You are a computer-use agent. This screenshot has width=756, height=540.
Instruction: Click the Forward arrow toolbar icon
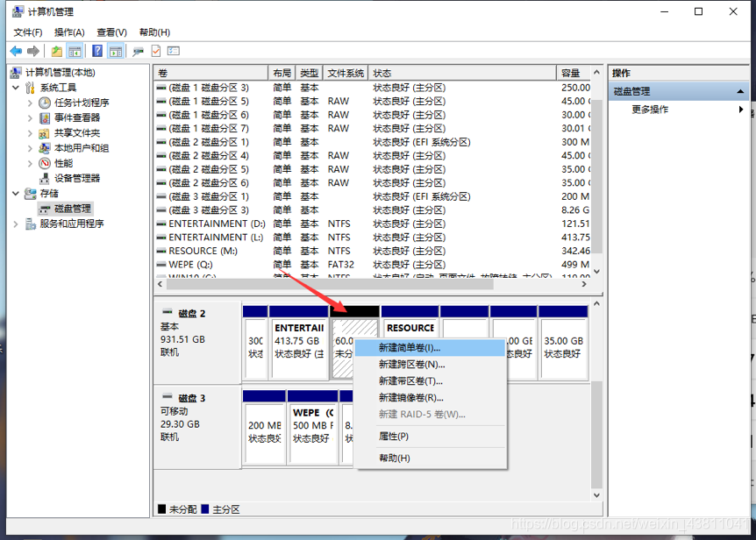coord(33,51)
